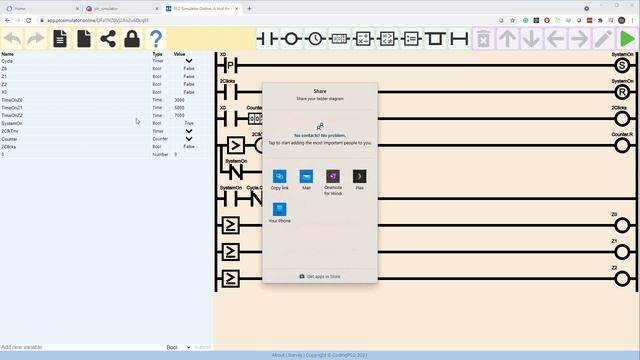Image resolution: width=640 pixels, height=360 pixels.
Task: Click the Z0 output coil
Action: coord(622,225)
